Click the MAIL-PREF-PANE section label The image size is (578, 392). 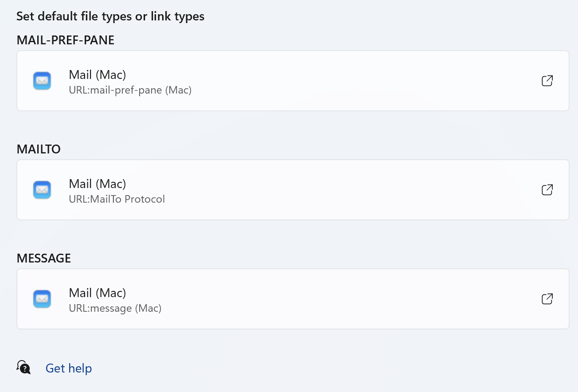tap(66, 40)
